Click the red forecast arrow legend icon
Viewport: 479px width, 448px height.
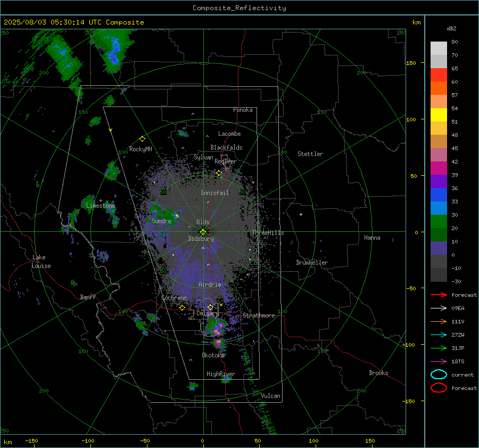pos(439,295)
